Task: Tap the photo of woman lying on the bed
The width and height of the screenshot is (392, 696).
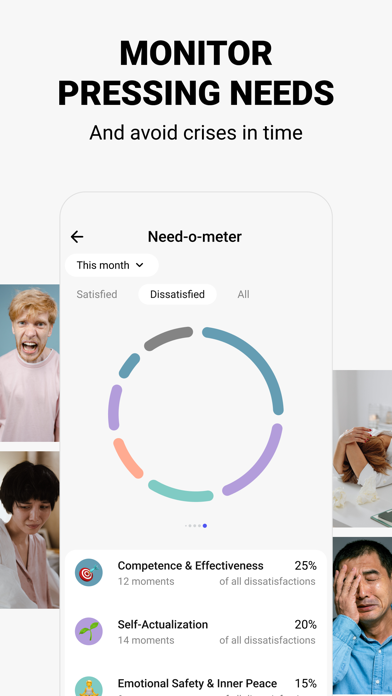Action: click(362, 449)
